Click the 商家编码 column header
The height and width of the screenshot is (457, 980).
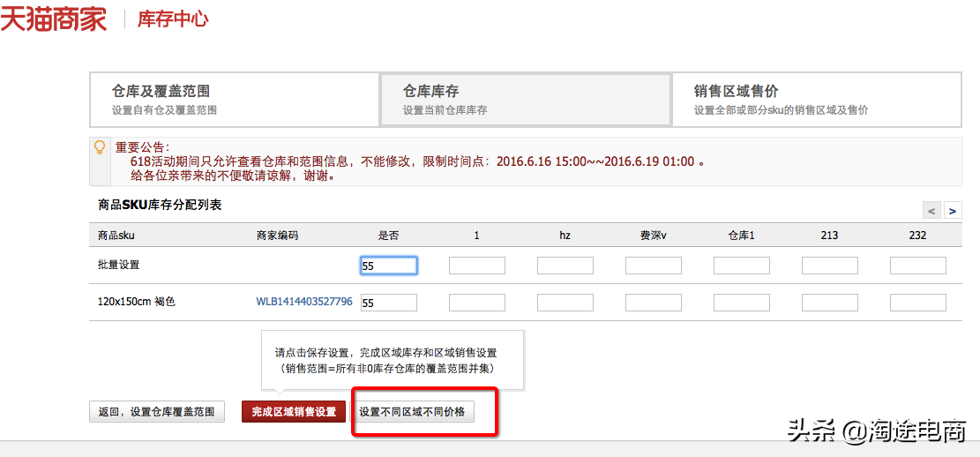(277, 236)
